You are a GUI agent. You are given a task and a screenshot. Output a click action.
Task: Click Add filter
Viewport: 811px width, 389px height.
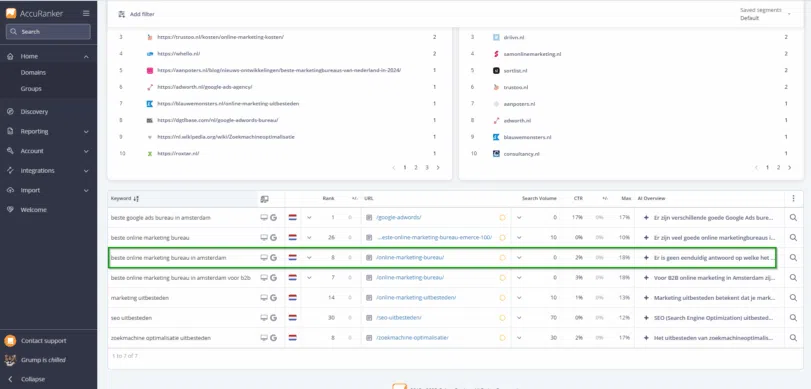137,14
